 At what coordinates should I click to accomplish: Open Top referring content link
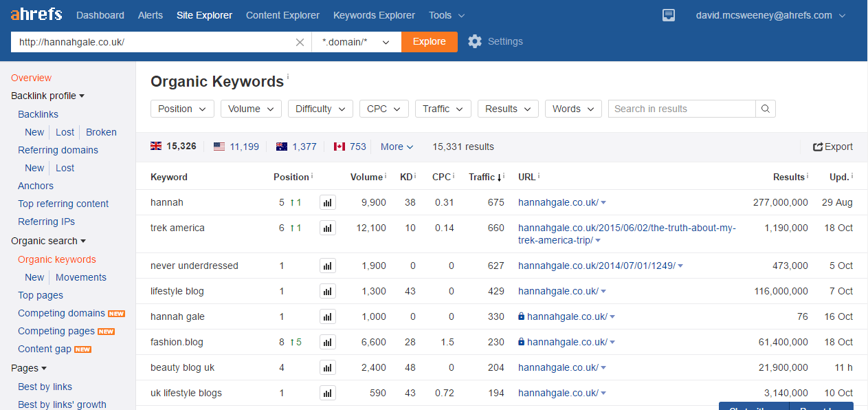coord(63,204)
